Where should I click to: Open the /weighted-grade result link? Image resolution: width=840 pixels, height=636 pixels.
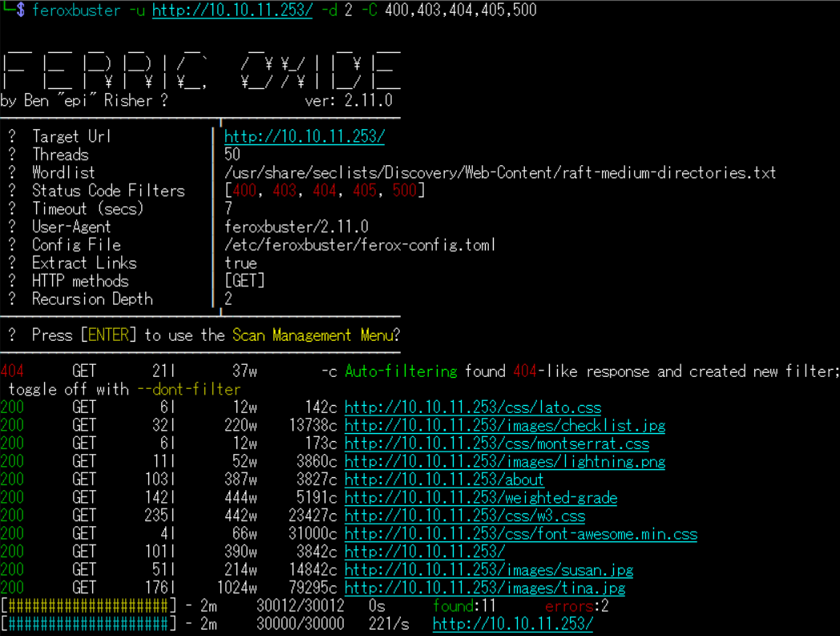(x=480, y=498)
